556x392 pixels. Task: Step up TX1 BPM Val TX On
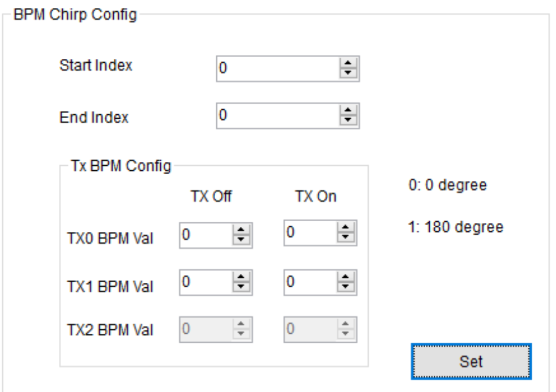(x=344, y=276)
